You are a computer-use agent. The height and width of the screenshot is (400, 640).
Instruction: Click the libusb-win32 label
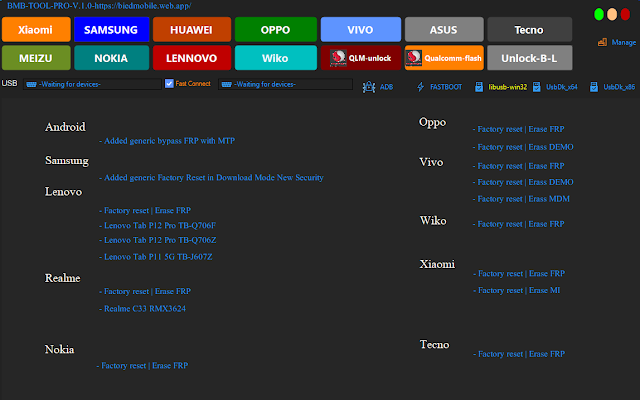point(507,87)
